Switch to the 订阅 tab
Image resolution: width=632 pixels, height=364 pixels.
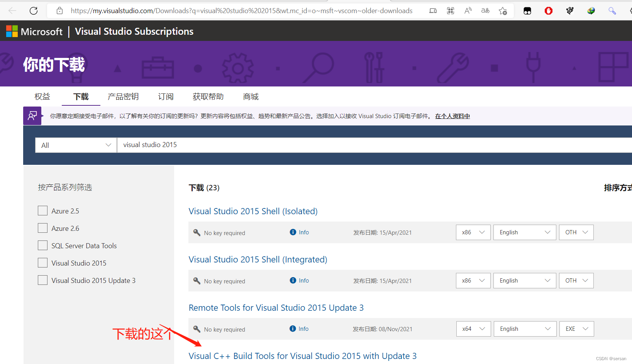tap(166, 97)
